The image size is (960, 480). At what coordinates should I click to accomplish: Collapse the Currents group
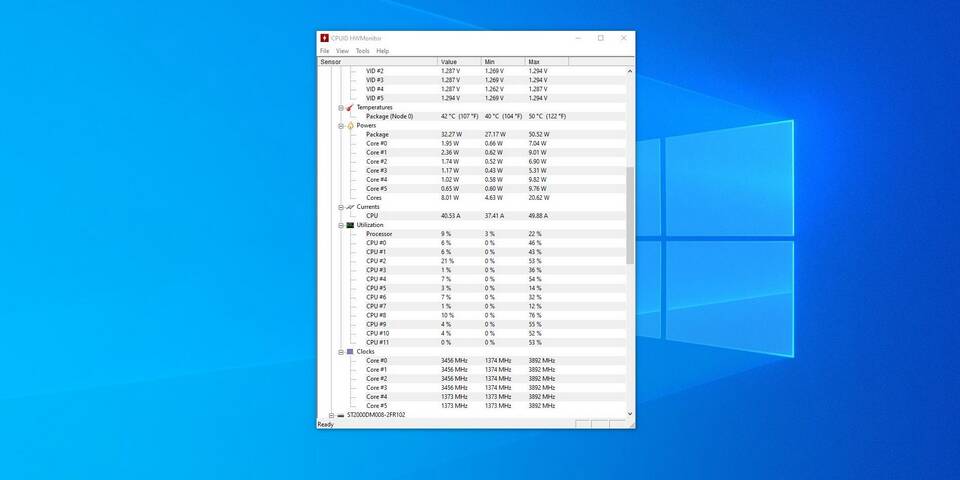point(341,207)
